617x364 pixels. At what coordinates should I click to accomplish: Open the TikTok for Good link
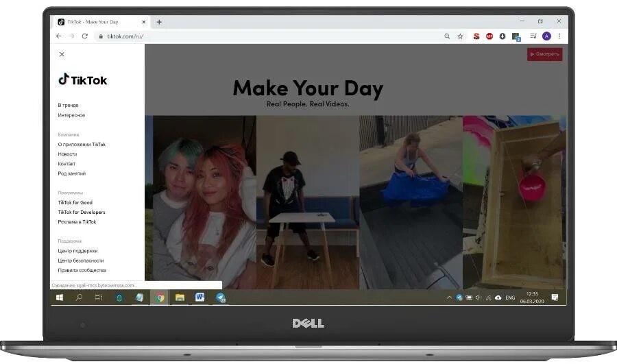click(x=75, y=202)
